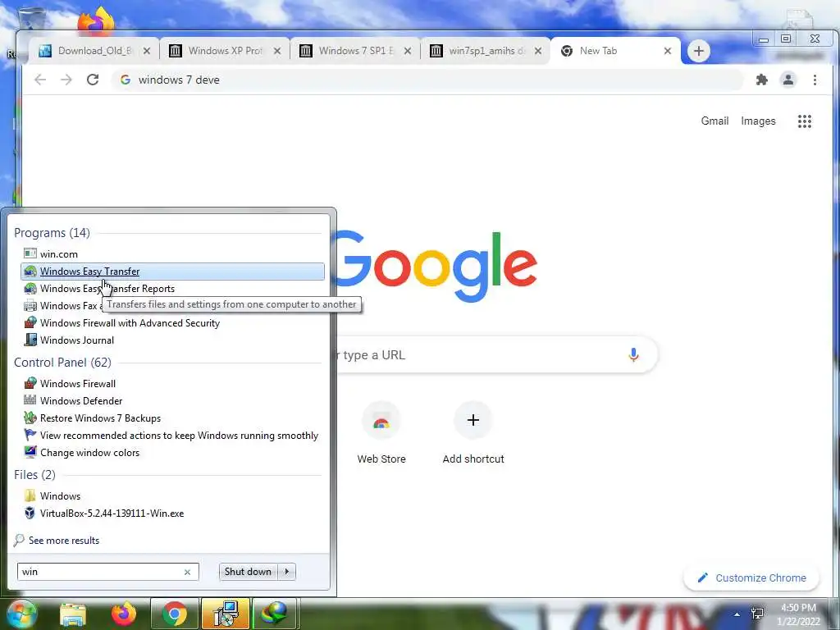Open Google Images link
This screenshot has height=630, width=840.
(x=758, y=121)
